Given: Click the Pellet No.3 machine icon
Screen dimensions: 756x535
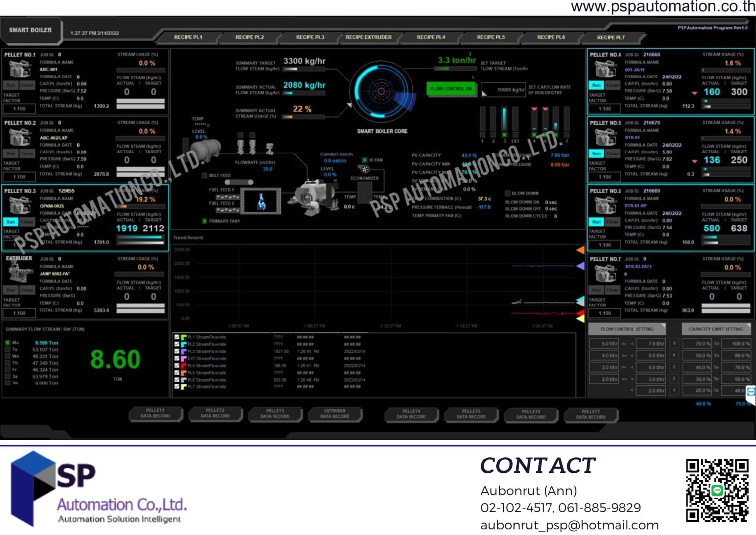Looking at the screenshot, I should (x=20, y=205).
